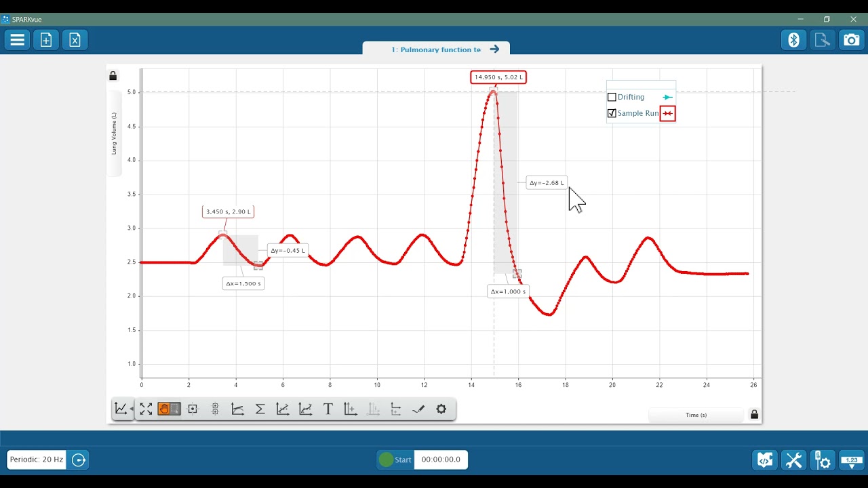Add a new plot area
Viewport: 868px width, 488px height.
(x=396, y=409)
